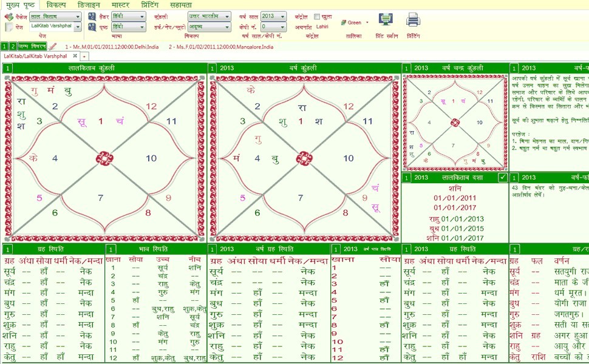
Task: Select person entry 2 - Ms. F Mangalore
Action: coord(221,47)
